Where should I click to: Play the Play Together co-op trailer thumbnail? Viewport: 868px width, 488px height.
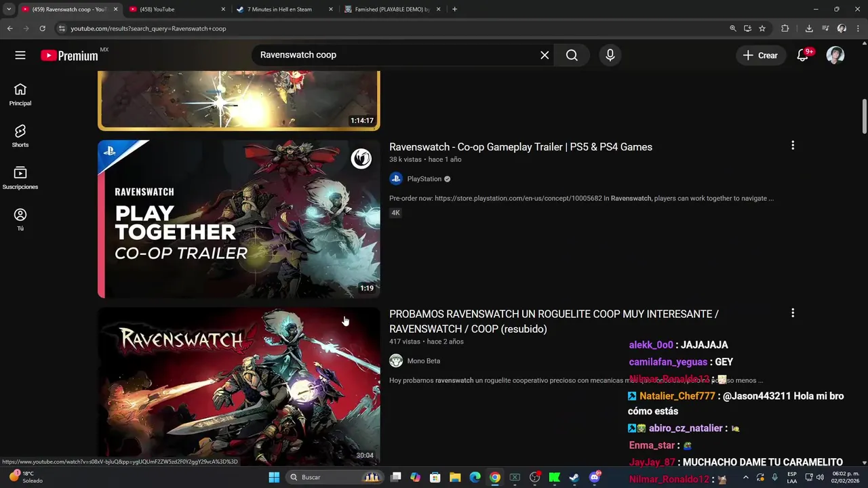[x=239, y=219]
